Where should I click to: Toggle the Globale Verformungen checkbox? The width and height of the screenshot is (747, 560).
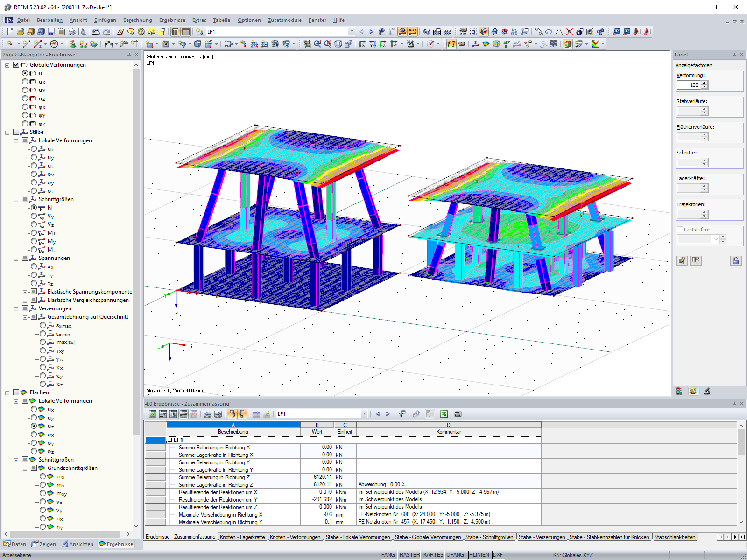pyautogui.click(x=16, y=65)
